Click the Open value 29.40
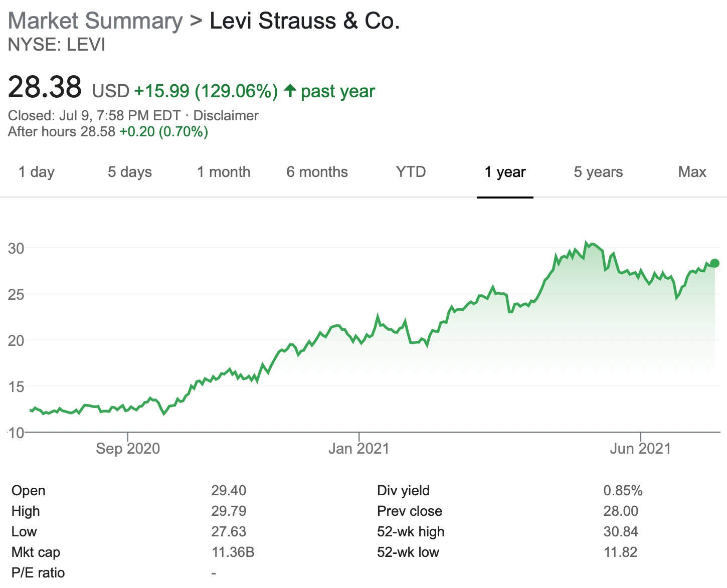 coord(229,490)
